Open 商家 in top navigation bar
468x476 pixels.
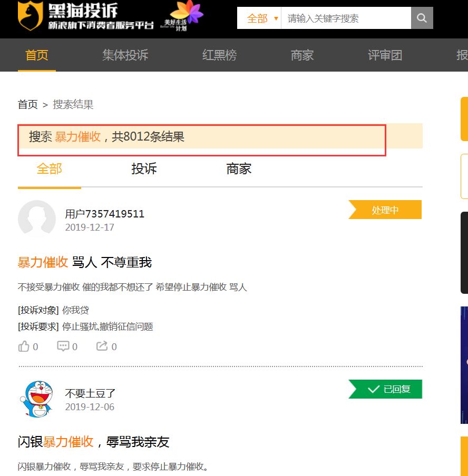(302, 55)
